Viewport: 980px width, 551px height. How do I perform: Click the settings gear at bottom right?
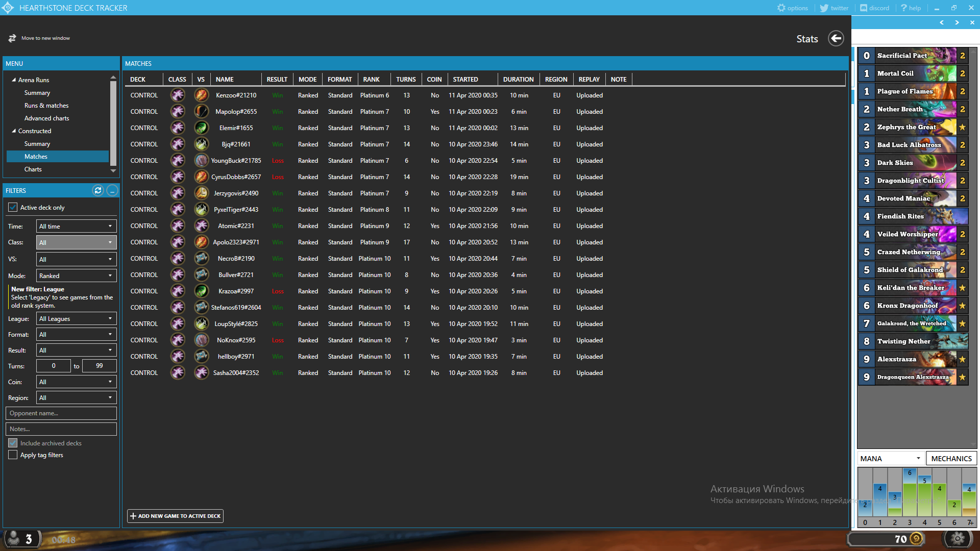958,538
